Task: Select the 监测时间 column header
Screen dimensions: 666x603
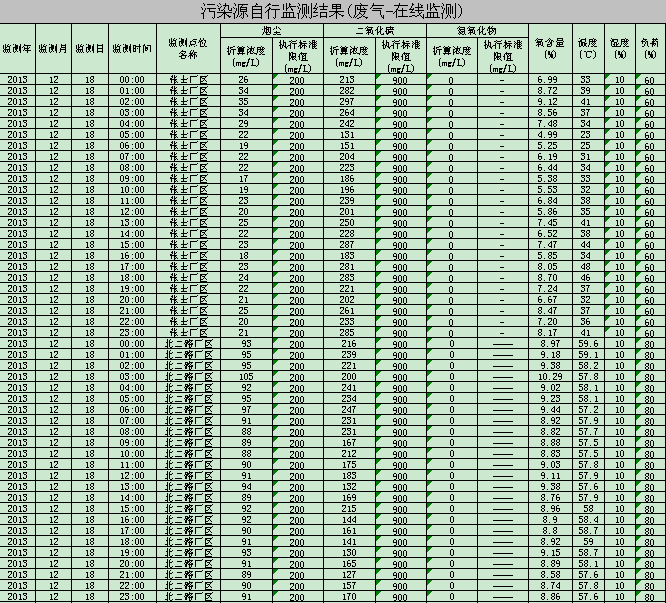Action: [x=133, y=48]
